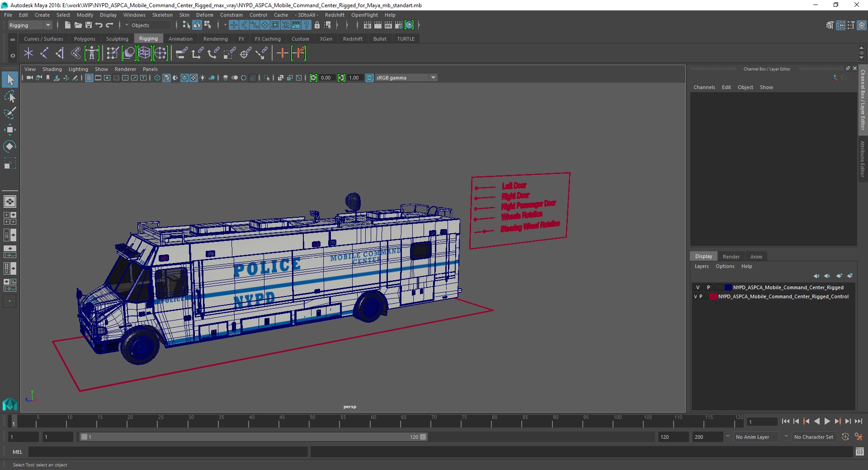868x470 pixels.
Task: Go to start of playback range
Action: pos(785,421)
